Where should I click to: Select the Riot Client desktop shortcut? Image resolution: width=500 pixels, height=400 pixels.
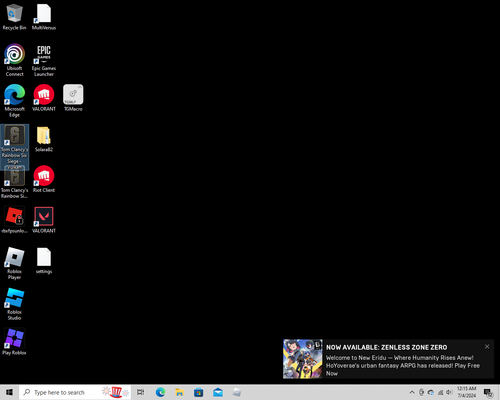[44, 179]
